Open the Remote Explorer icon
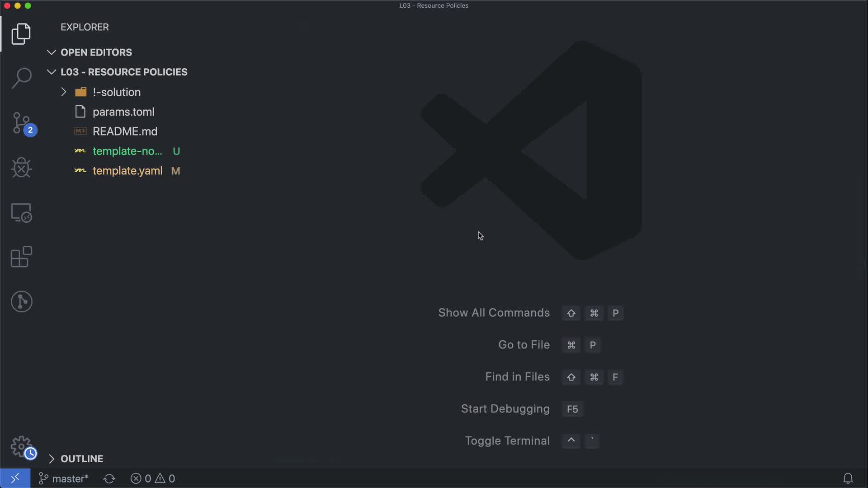Screen dimensions: 868x488 coord(21,212)
